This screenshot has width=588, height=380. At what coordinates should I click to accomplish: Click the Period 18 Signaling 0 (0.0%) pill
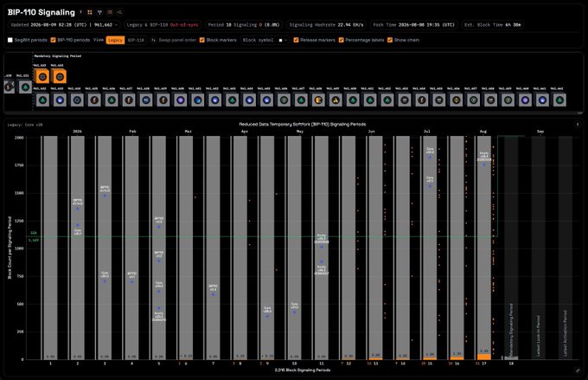point(244,25)
